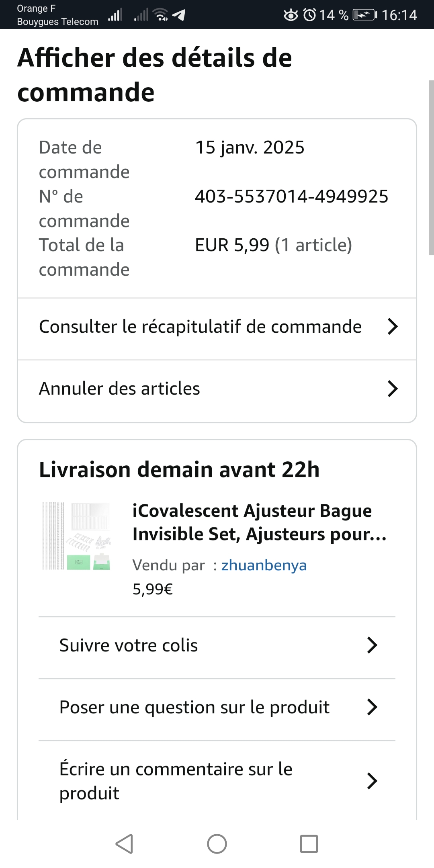Select Annuler des articles option

click(119, 389)
